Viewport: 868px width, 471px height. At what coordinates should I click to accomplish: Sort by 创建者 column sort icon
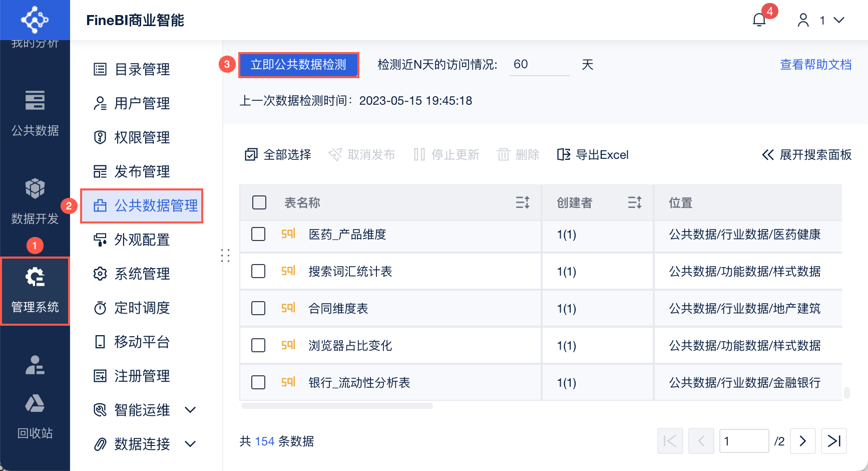[x=635, y=202]
